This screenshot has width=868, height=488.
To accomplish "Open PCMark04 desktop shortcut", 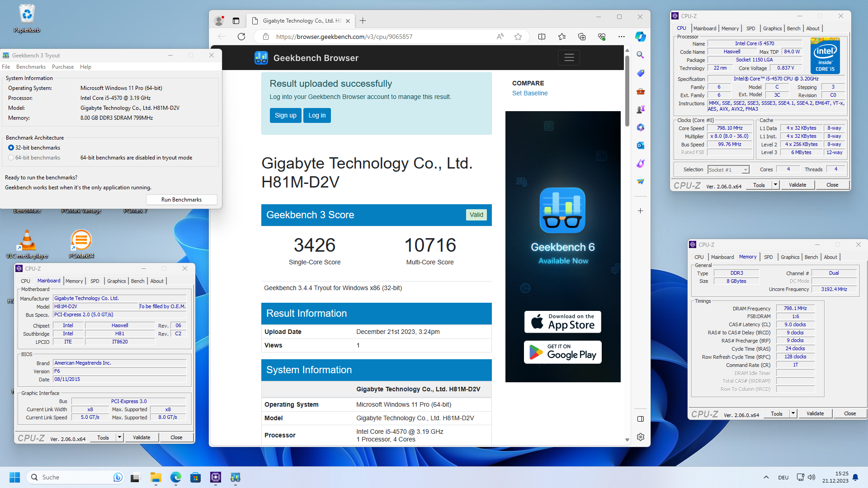I will click(81, 244).
